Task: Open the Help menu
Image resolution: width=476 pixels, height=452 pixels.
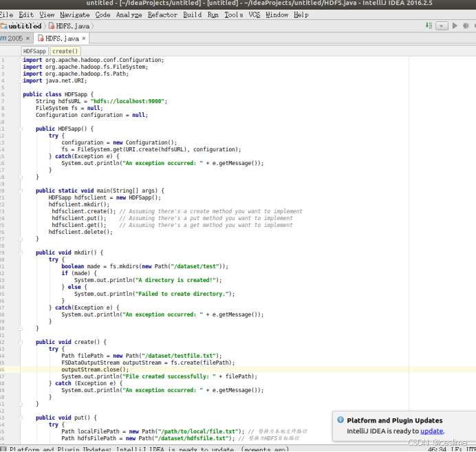Action: point(301,14)
